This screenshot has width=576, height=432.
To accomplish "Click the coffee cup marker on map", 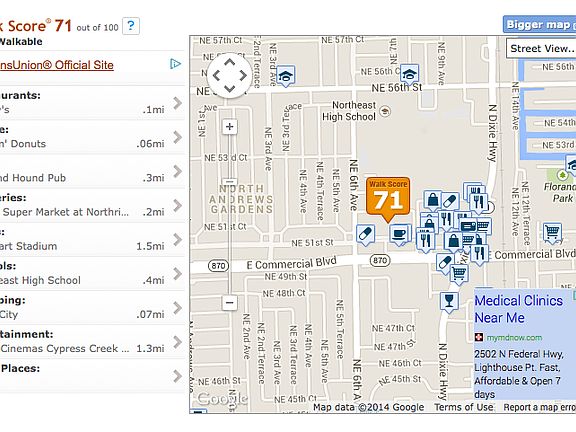I will [399, 234].
